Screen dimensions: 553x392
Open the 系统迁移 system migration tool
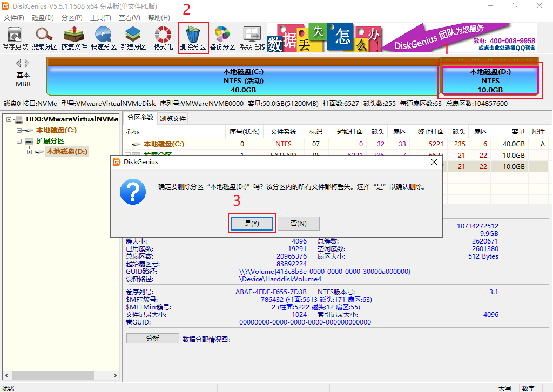(x=252, y=38)
